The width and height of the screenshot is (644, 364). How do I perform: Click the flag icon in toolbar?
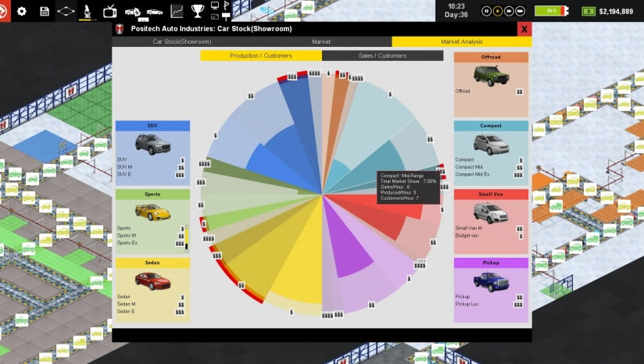[x=227, y=5]
